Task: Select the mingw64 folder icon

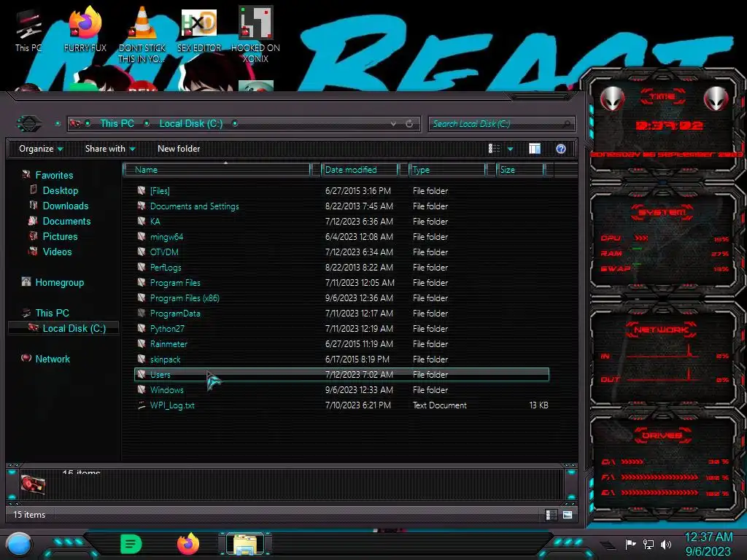Action: pos(141,236)
